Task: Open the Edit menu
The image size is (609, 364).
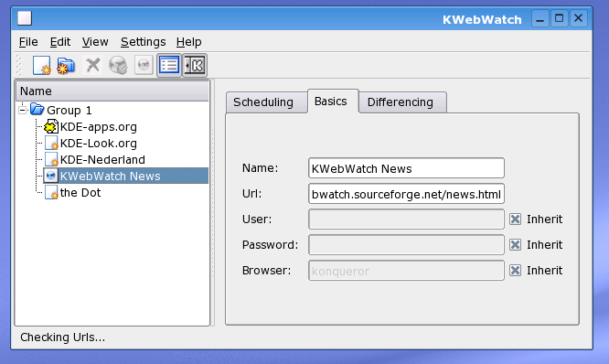Action: click(x=60, y=42)
